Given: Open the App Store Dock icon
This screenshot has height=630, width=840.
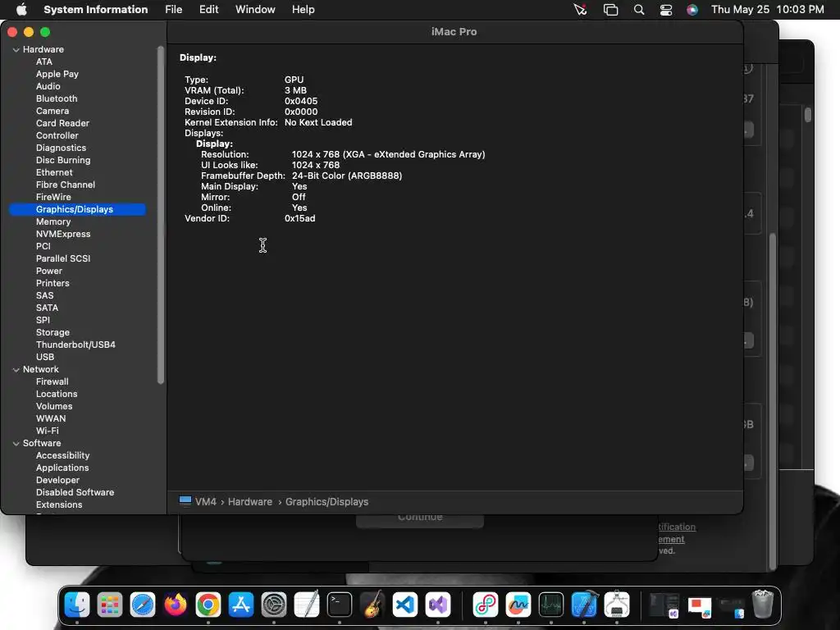Looking at the screenshot, I should 241,605.
